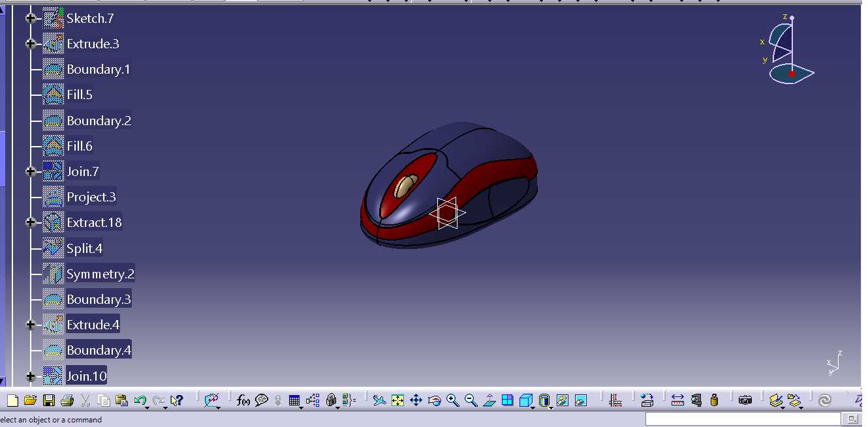Select Boundary.3 in the tree
The image size is (868, 427).
point(99,299)
